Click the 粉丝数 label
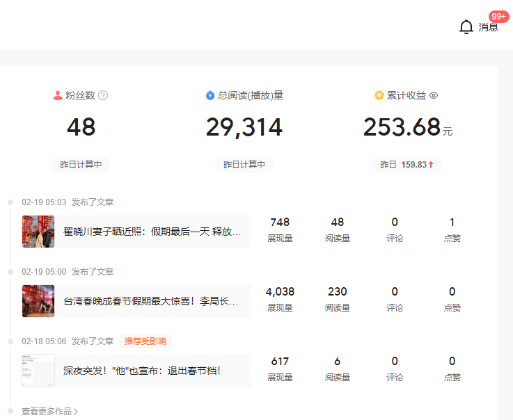Image resolution: width=513 pixels, height=420 pixels. pyautogui.click(x=80, y=95)
